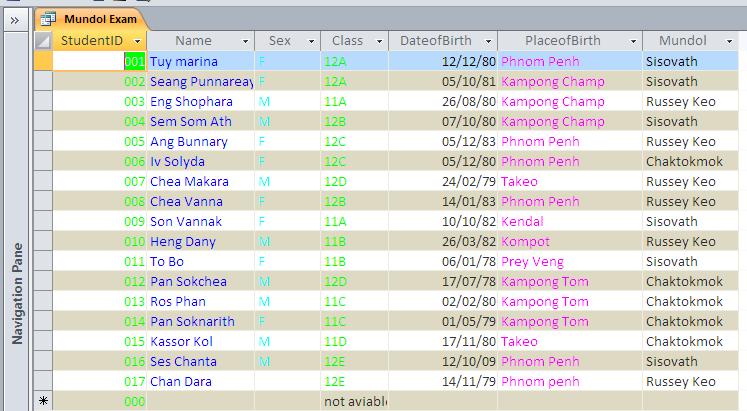Click the class 12D in Chea Makara's row
This screenshot has height=411, width=747.
pyautogui.click(x=335, y=181)
